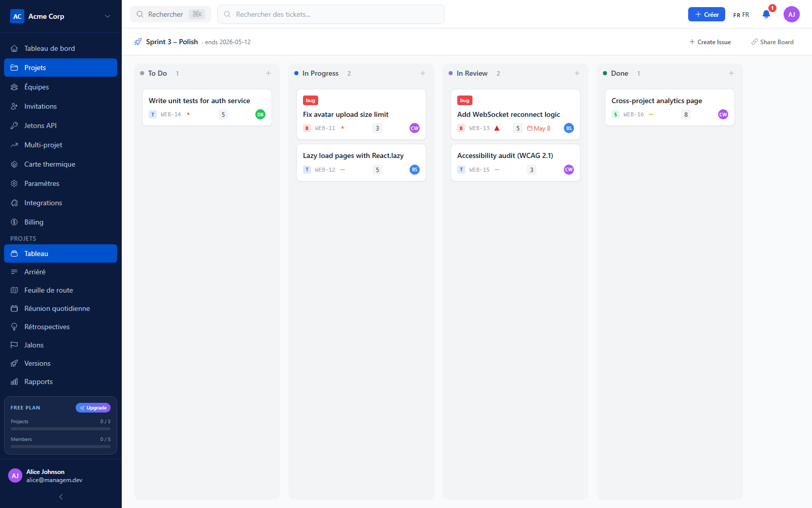Open the notifications bell
812x508 pixels.
(x=766, y=14)
